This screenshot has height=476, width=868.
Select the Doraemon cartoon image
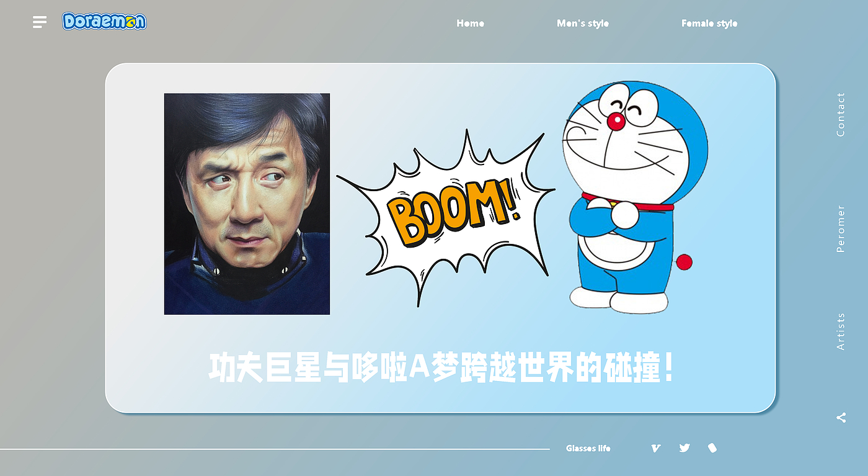pos(635,197)
